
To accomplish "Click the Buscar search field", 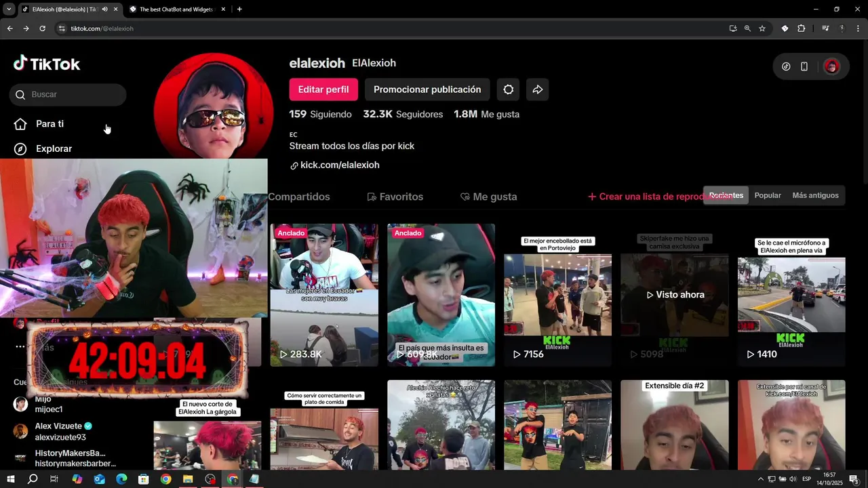I will (x=68, y=95).
